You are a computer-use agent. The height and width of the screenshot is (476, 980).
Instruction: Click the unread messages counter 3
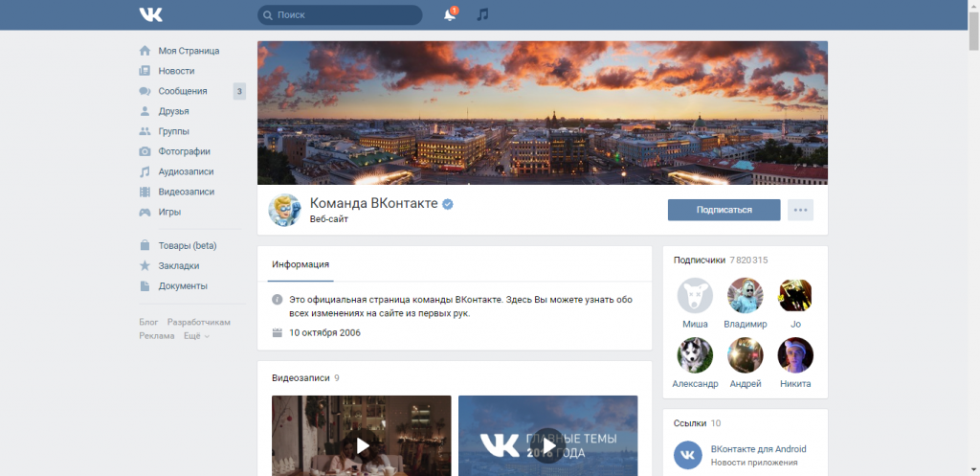point(239,91)
